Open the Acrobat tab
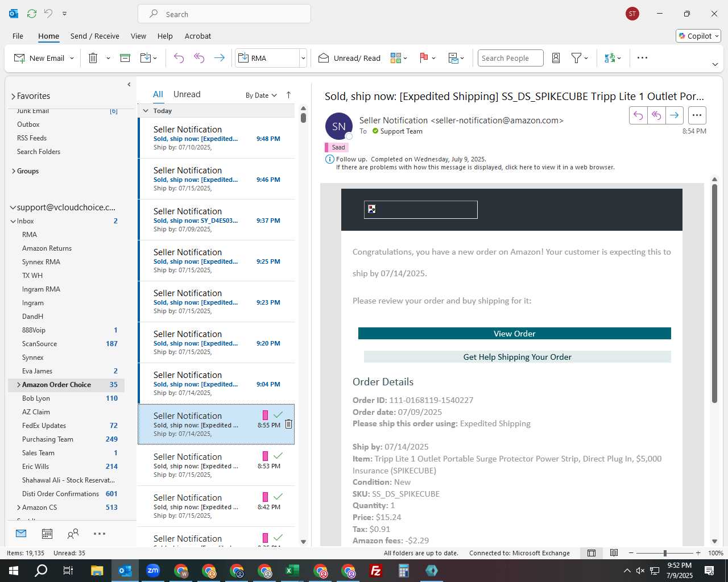 click(x=198, y=36)
